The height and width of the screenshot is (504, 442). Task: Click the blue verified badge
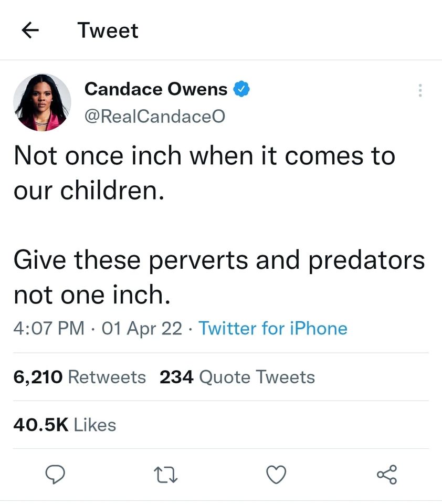240,89
